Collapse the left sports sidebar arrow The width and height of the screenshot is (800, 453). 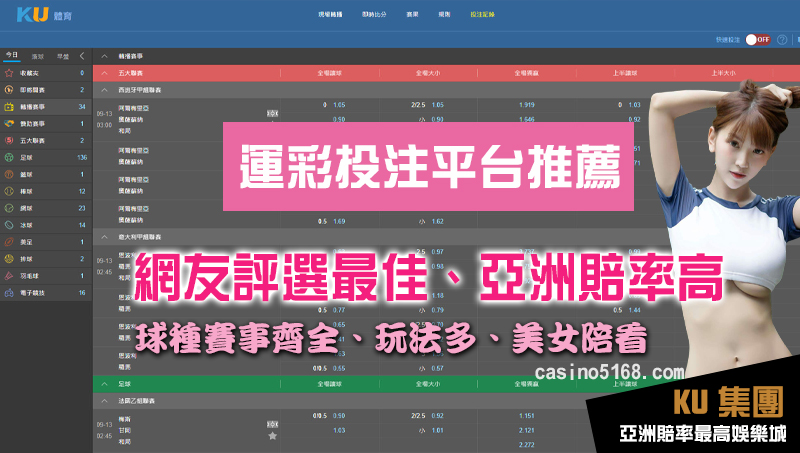click(x=82, y=56)
